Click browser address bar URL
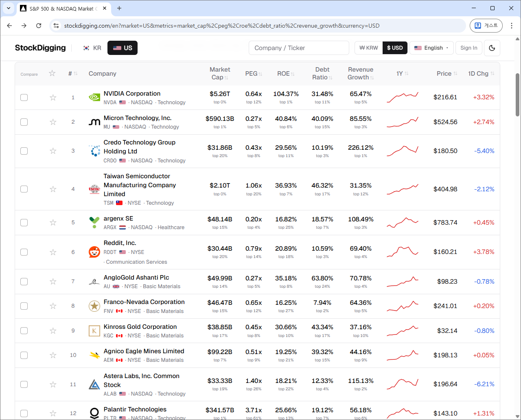Screen dimensions: 521x420 click(222, 26)
